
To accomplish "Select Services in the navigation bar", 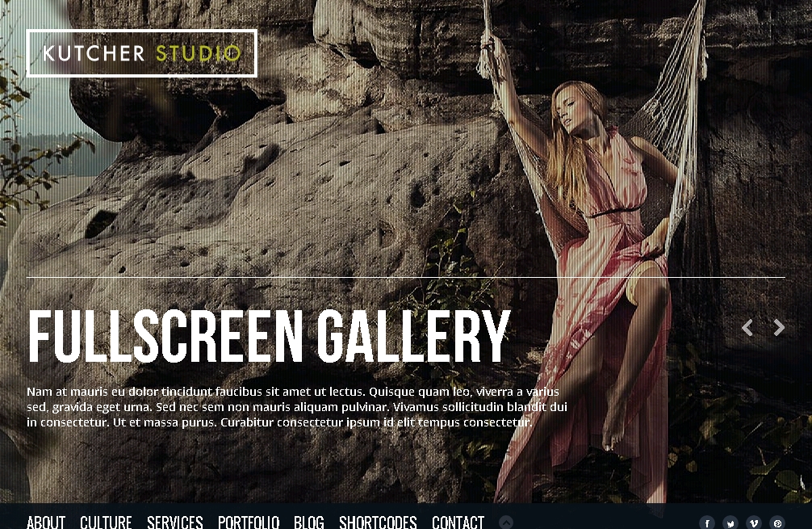I will click(x=175, y=522).
